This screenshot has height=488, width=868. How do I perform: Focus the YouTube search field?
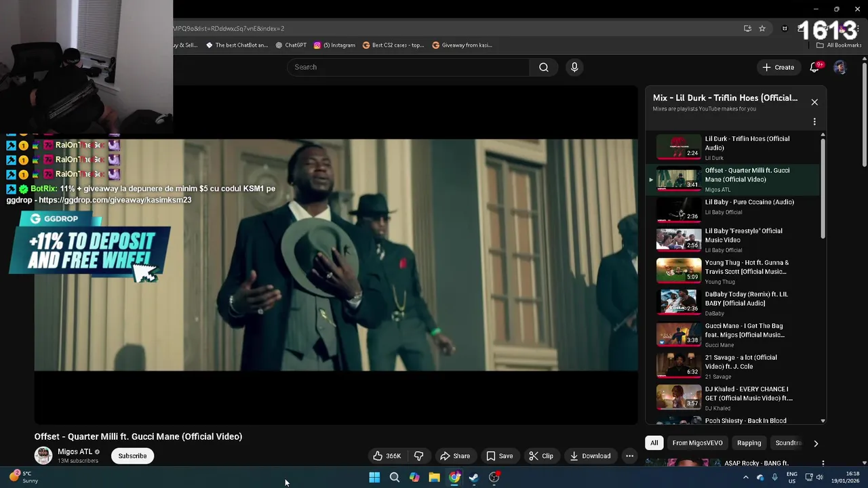408,67
